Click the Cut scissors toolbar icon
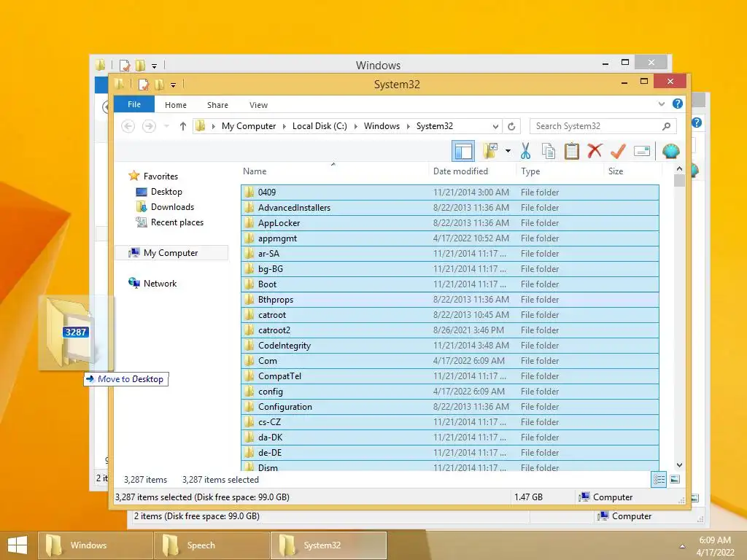 pyautogui.click(x=525, y=152)
